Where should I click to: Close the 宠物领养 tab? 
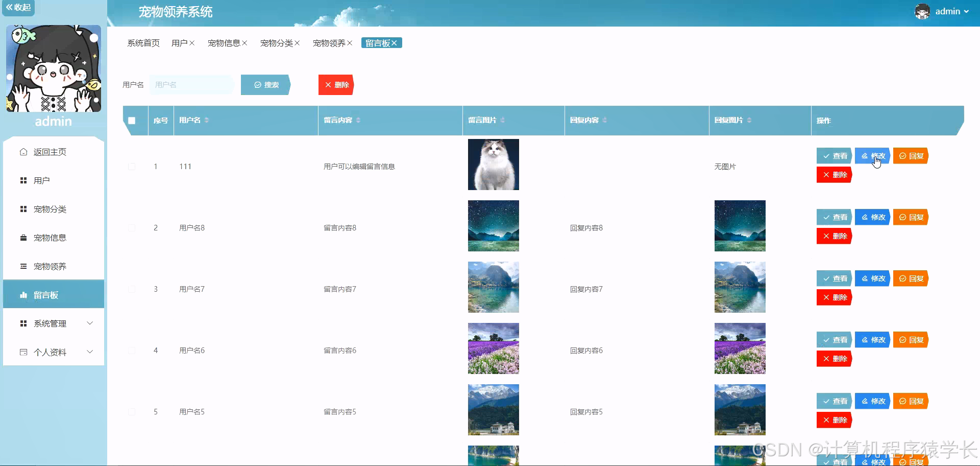350,43
